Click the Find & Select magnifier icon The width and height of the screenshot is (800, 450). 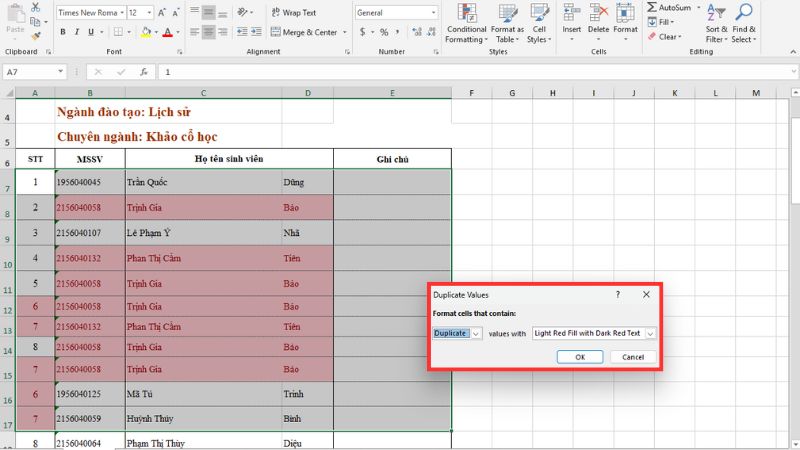[x=744, y=12]
